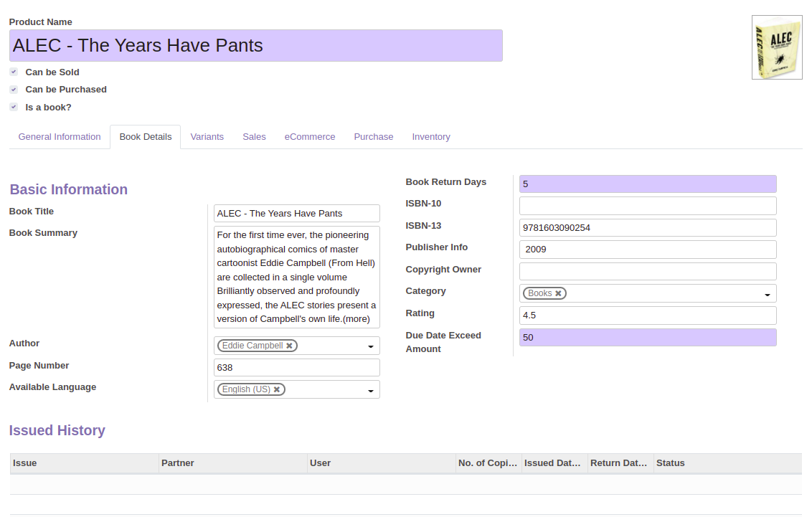Open the Available Language dropdown
This screenshot has height=517, width=812.
pyautogui.click(x=371, y=391)
